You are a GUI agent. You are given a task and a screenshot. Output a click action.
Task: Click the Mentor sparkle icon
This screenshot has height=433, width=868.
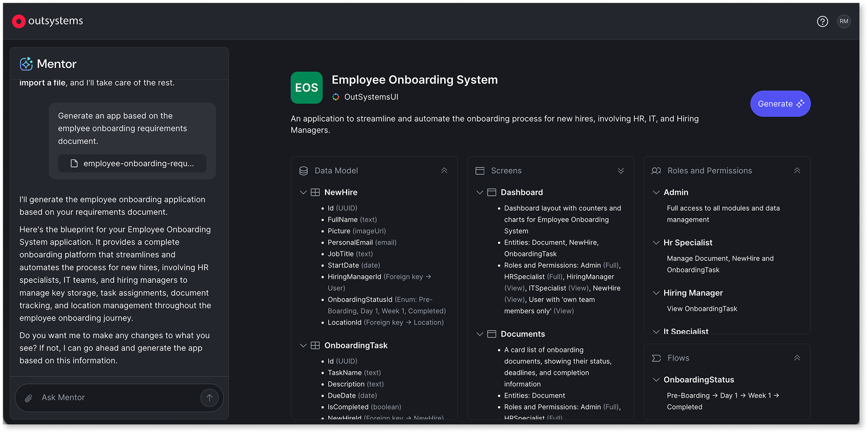click(26, 64)
